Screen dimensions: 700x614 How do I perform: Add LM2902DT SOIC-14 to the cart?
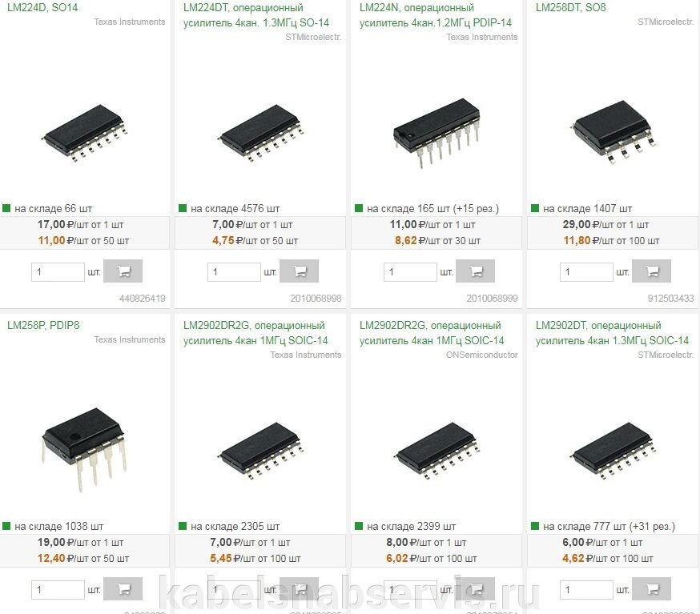click(x=651, y=589)
